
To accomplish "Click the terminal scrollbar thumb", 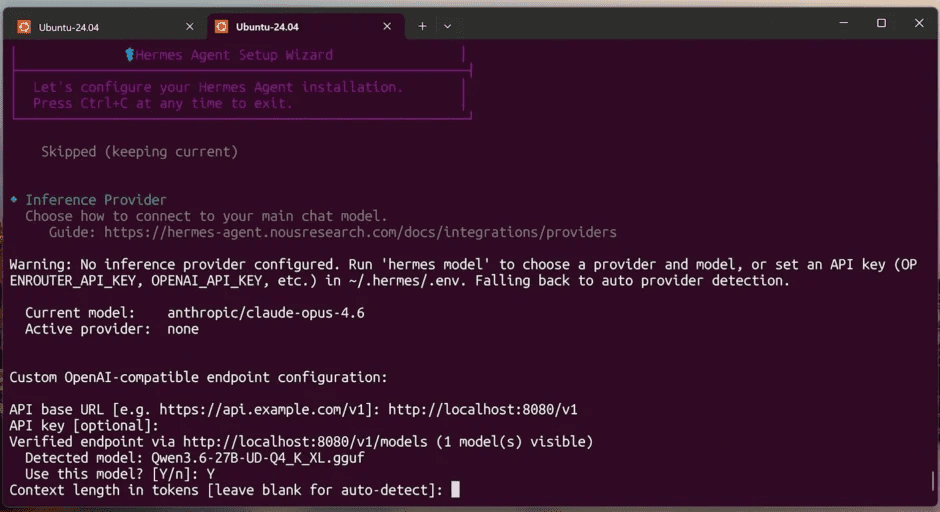I will [932, 481].
